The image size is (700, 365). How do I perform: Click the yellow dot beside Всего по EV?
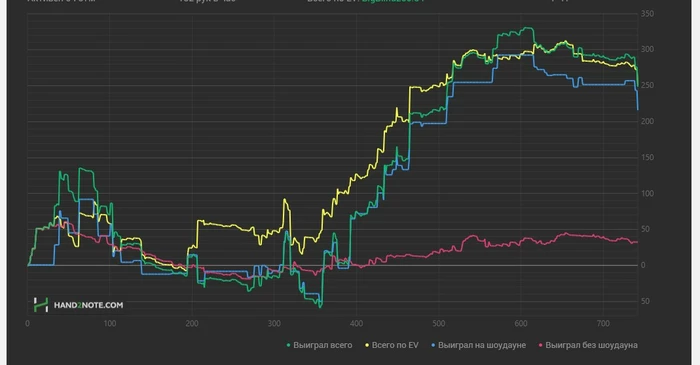pyautogui.click(x=367, y=345)
